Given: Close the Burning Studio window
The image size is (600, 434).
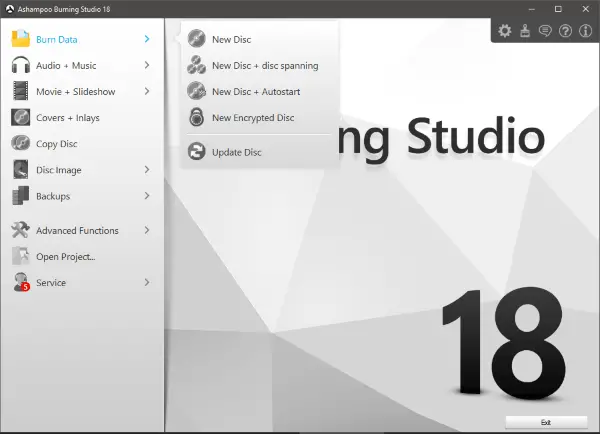Looking at the screenshot, I should coord(585,9).
